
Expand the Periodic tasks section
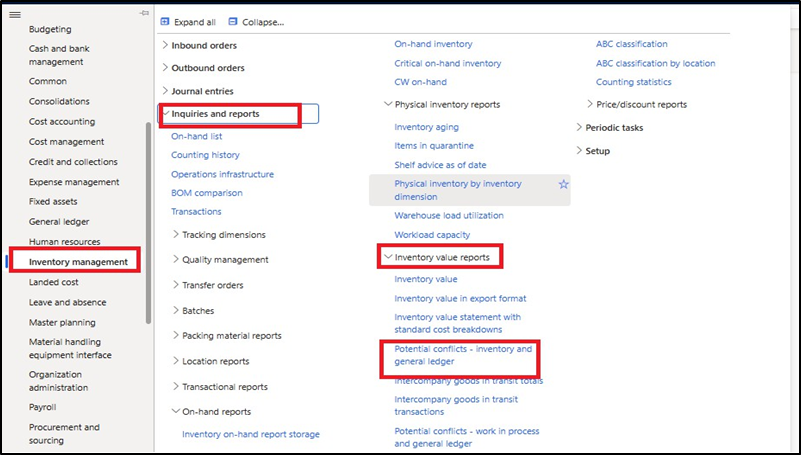point(579,128)
